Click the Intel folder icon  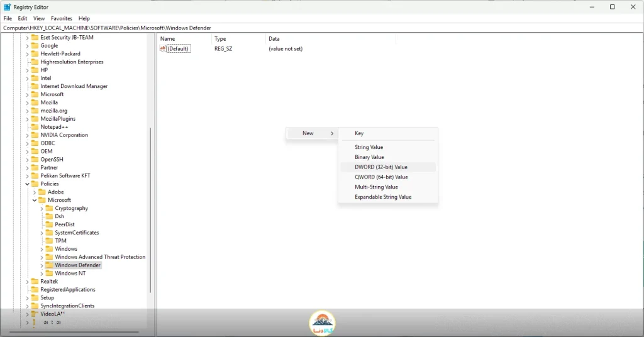coord(35,78)
